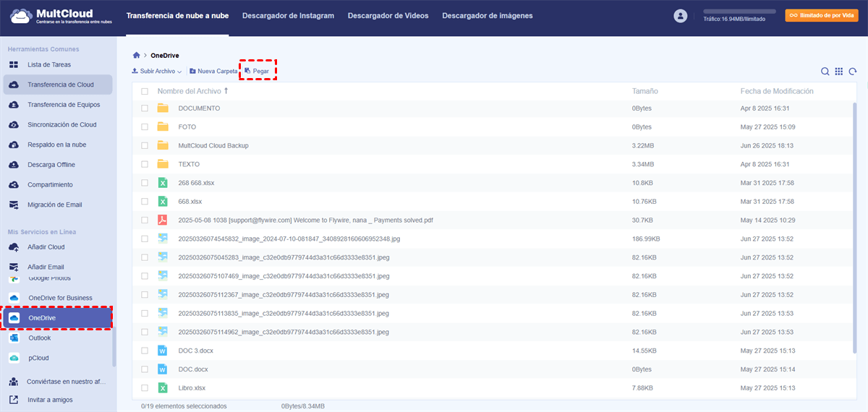Go to home via breadcrumb house icon

click(x=136, y=56)
